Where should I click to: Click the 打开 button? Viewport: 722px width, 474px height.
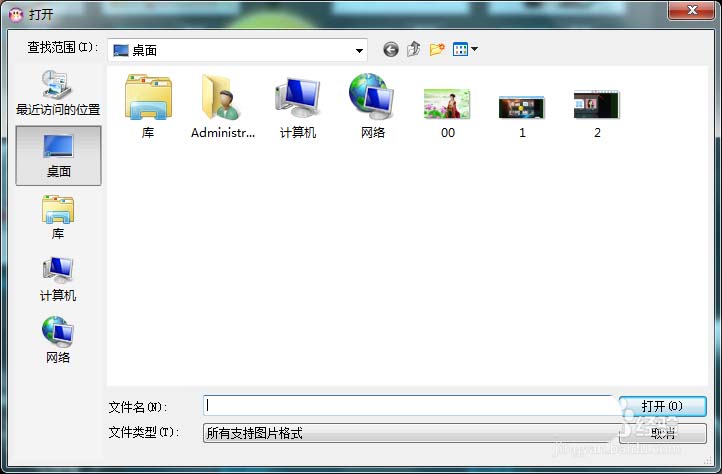[663, 406]
